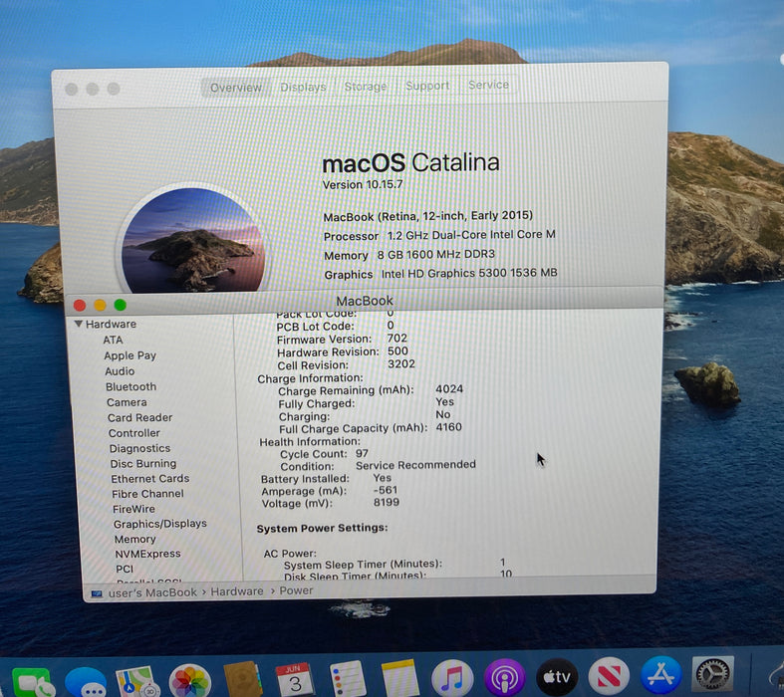This screenshot has height=697, width=784.
Task: Open the App Store from the Dock
Action: tap(661, 675)
